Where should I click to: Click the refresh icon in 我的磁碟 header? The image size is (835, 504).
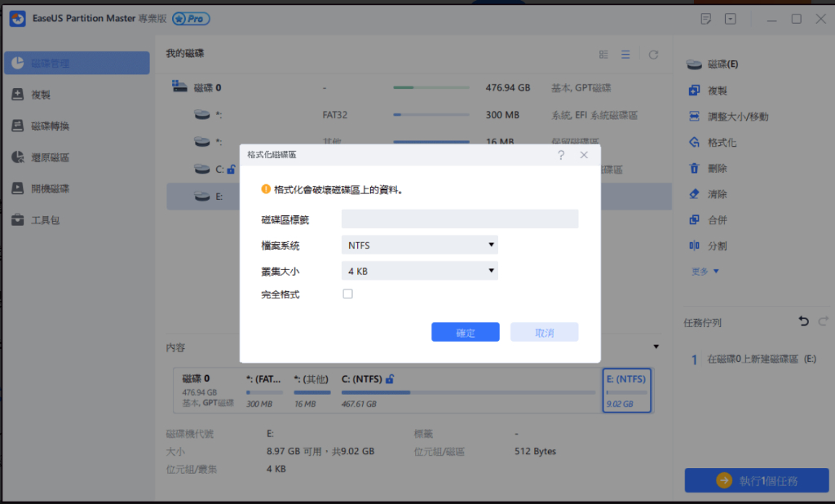coord(653,55)
